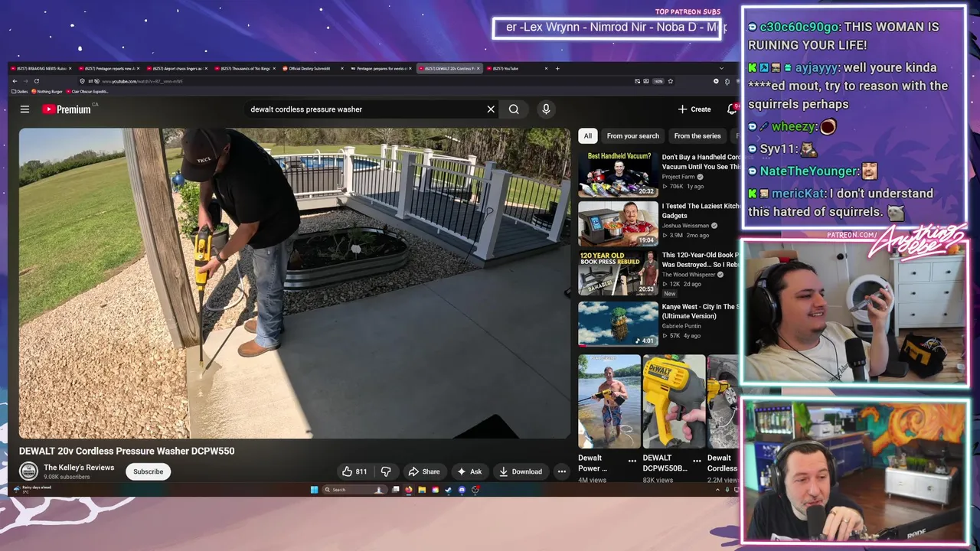
Task: Open Windows Start menu
Action: point(314,490)
